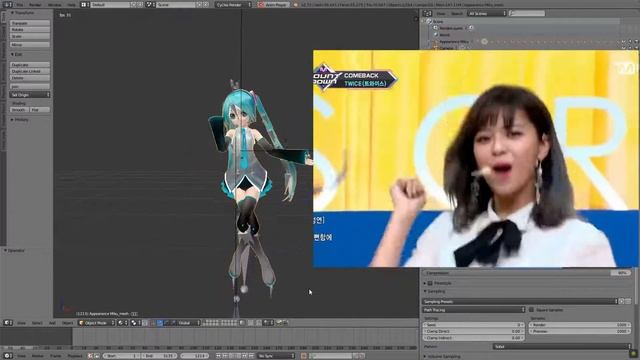Jump to the last frame
The image size is (640, 360).
(252, 356)
